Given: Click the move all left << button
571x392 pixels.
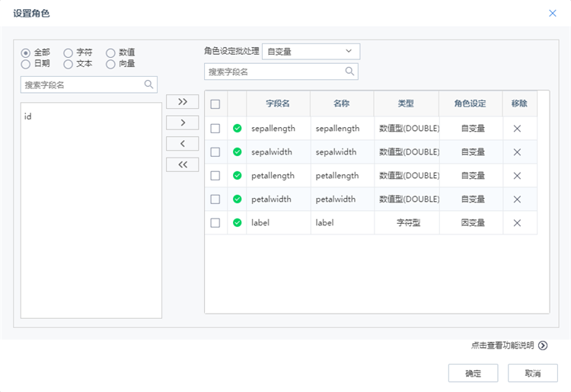Looking at the screenshot, I should pos(182,164).
